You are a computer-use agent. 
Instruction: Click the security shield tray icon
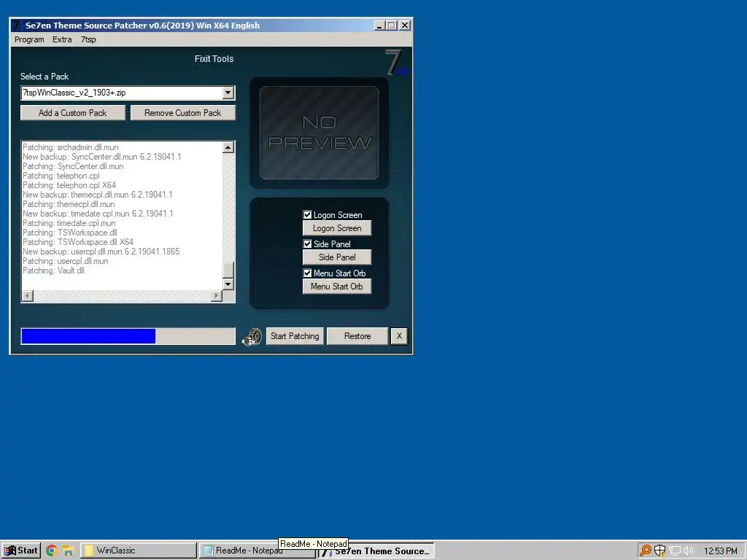659,551
